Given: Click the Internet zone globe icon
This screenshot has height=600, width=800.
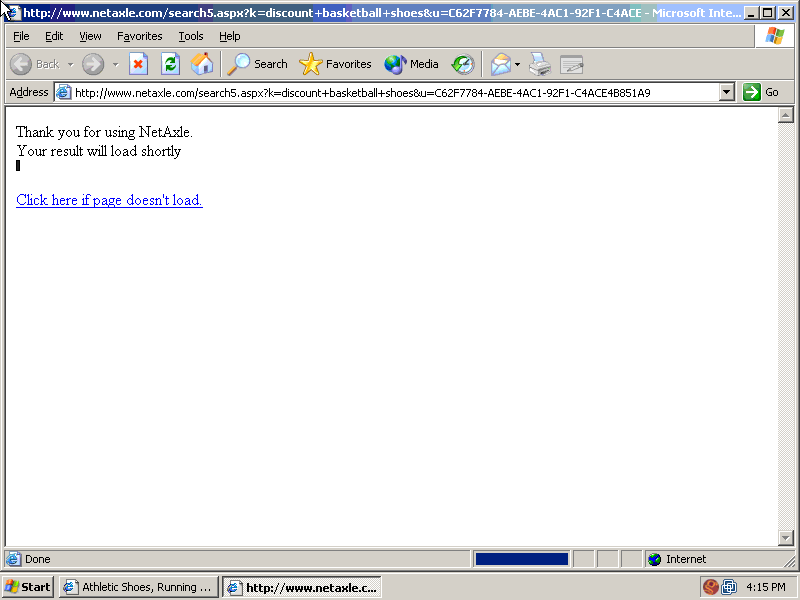Looking at the screenshot, I should click(654, 559).
